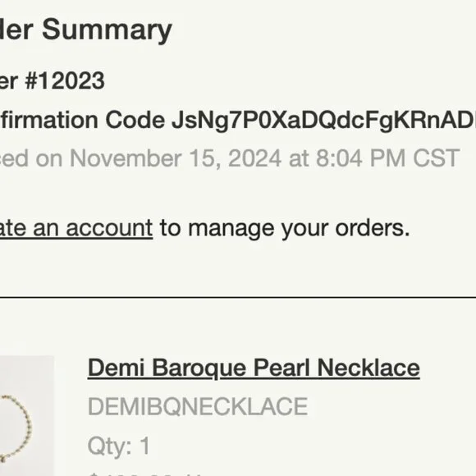Click the "to manage your orders." text
476x476 pixels.
pos(285,227)
